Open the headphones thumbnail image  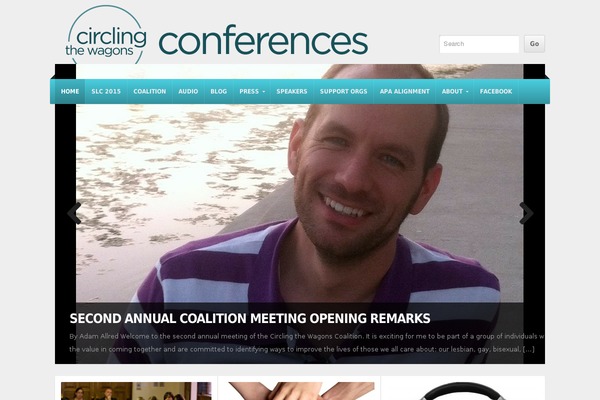click(x=462, y=391)
